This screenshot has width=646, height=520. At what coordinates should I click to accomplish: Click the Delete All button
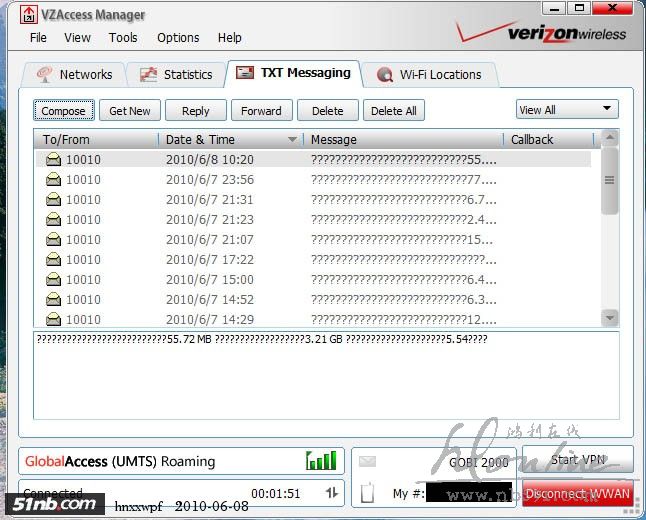click(x=393, y=110)
